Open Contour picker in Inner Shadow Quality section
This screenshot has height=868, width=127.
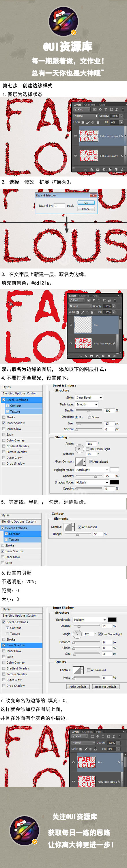pyautogui.click(x=78, y=670)
